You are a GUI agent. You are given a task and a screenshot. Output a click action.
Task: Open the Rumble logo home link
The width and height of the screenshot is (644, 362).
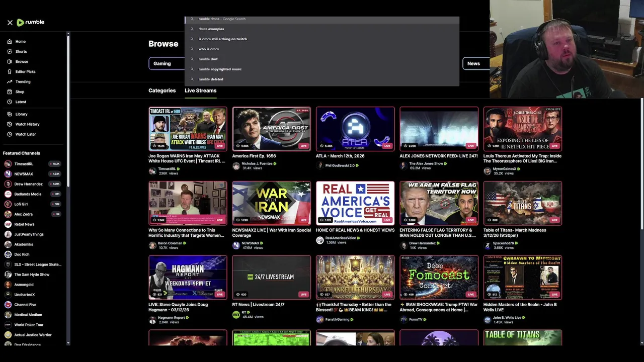[x=30, y=23]
